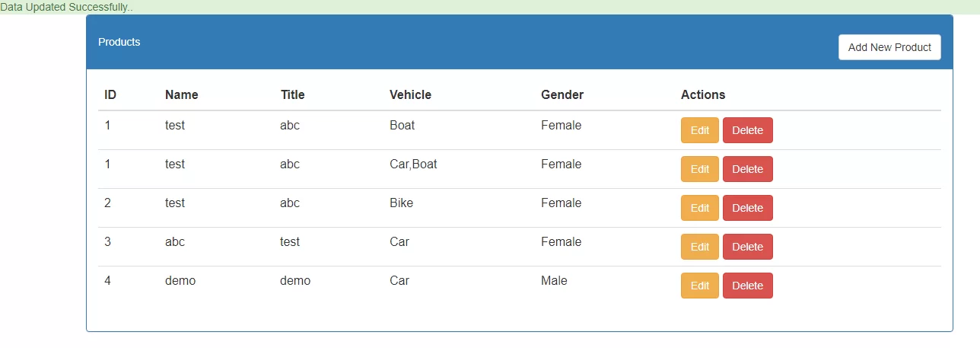Click the Products panel heading
The height and width of the screenshot is (348, 980).
pyautogui.click(x=119, y=42)
